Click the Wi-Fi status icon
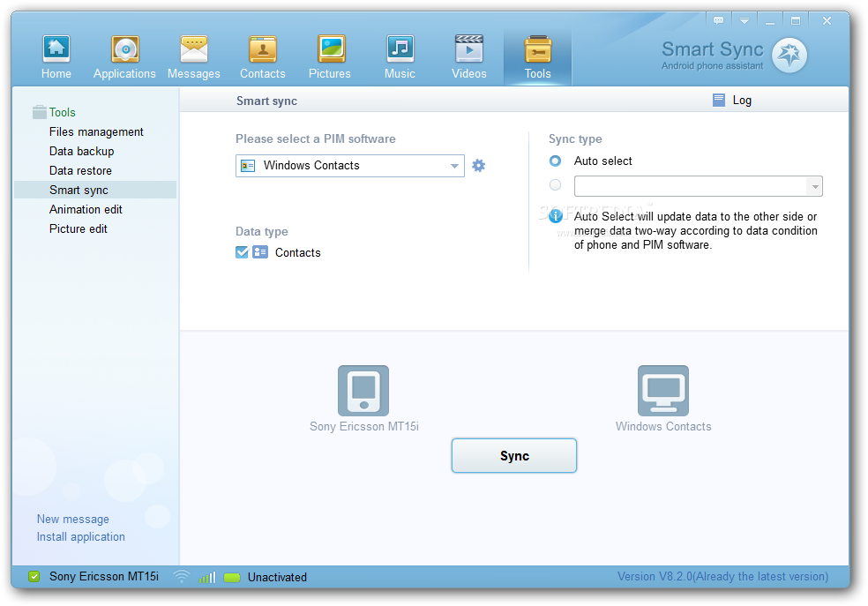The width and height of the screenshot is (868, 606). click(x=182, y=577)
